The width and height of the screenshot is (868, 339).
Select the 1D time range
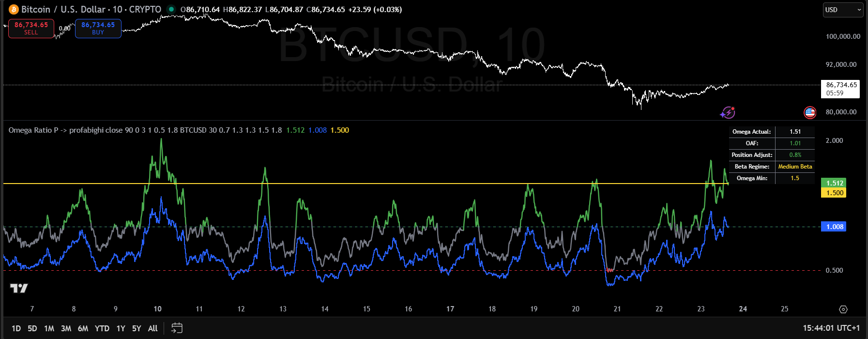tap(16, 328)
